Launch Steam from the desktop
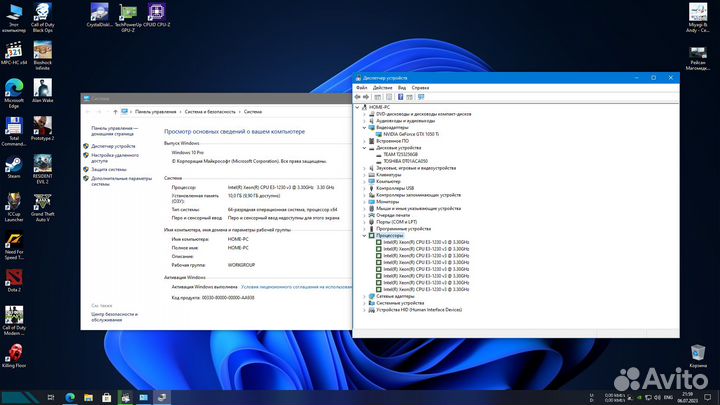Viewport: 720px width, 405px height. pos(14,167)
